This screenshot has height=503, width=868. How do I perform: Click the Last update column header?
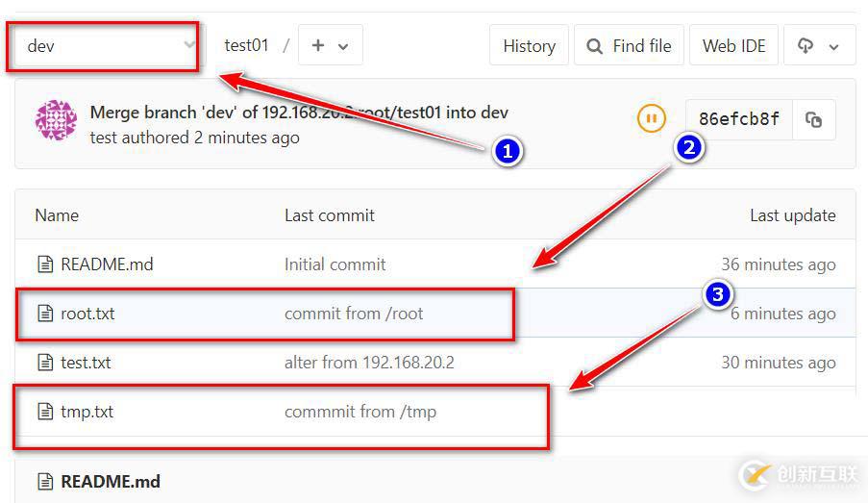[x=793, y=214]
